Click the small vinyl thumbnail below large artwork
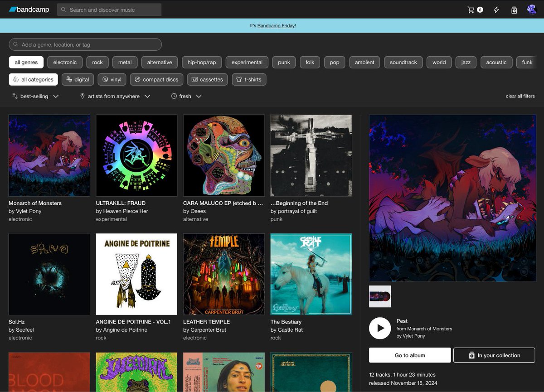544x392 pixels. coord(380,296)
